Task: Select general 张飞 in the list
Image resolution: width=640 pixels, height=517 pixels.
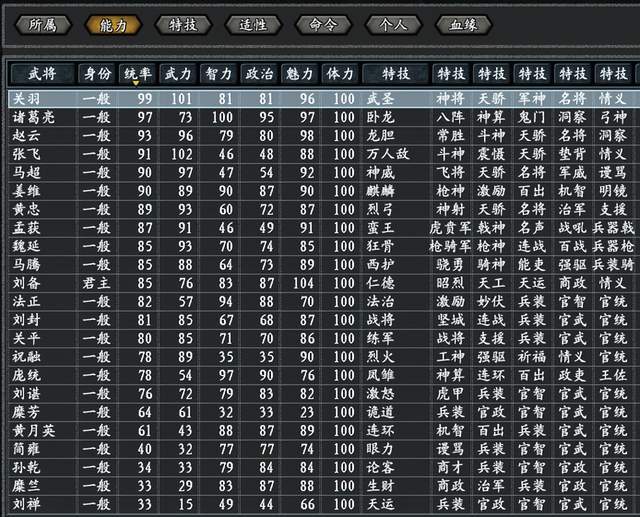Action: [324, 154]
